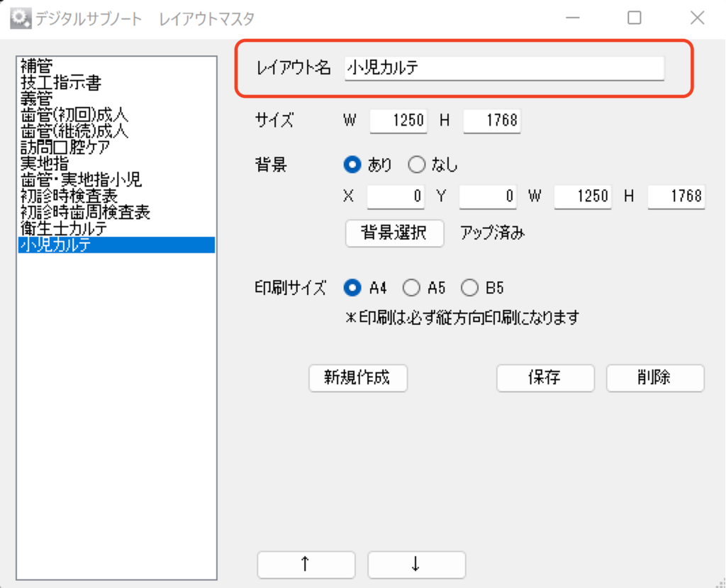Choose 訪問口腔ケア layout in list

tap(65, 148)
